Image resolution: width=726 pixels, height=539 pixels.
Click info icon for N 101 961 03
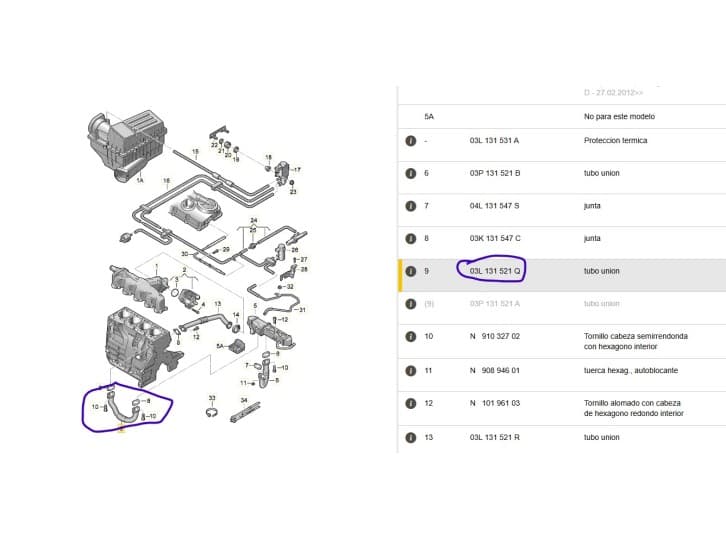[411, 403]
